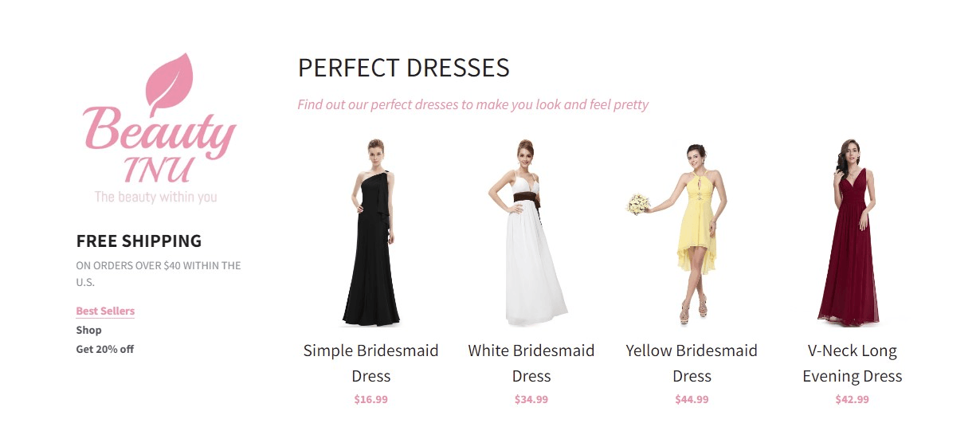The image size is (980, 423).
Task: Click the FREE SHIPPING heading
Action: coord(139,241)
